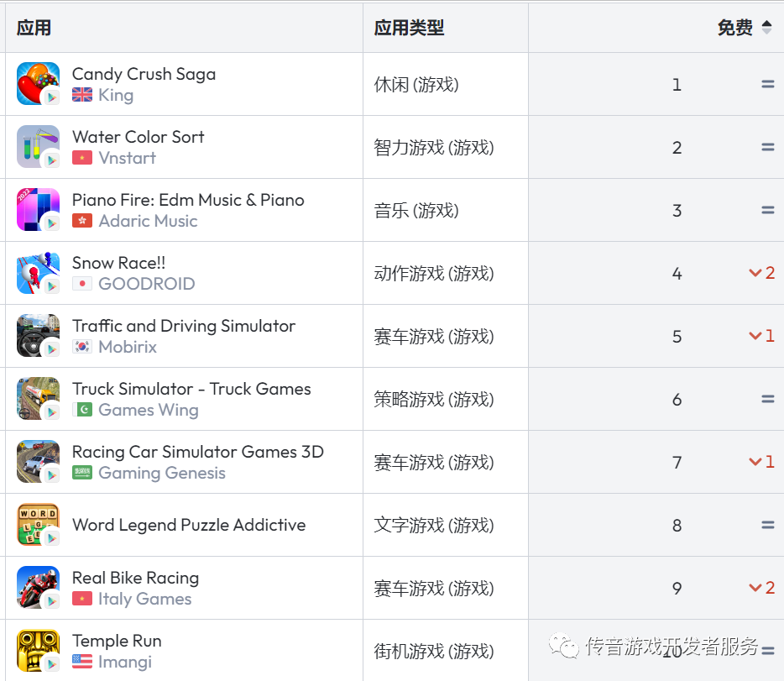Click the unchanged rank symbol for Word Legend Puzzle
The width and height of the screenshot is (784, 681).
pyautogui.click(x=767, y=526)
